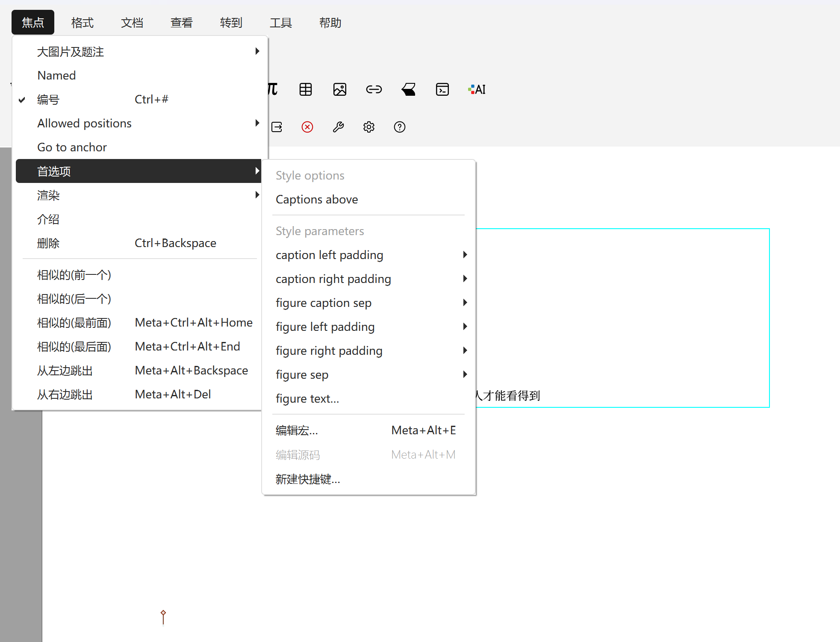
Task: Toggle the checked 编号 numbering option
Action: 48,100
